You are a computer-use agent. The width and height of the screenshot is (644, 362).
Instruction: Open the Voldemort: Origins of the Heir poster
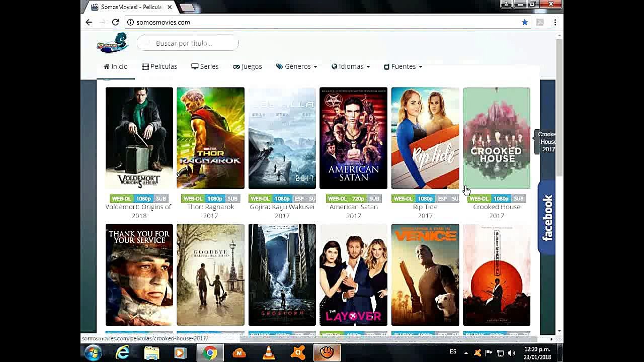139,138
